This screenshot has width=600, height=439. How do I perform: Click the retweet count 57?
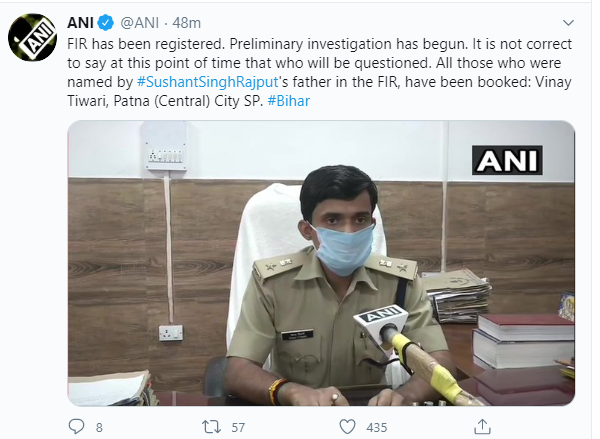click(x=238, y=427)
